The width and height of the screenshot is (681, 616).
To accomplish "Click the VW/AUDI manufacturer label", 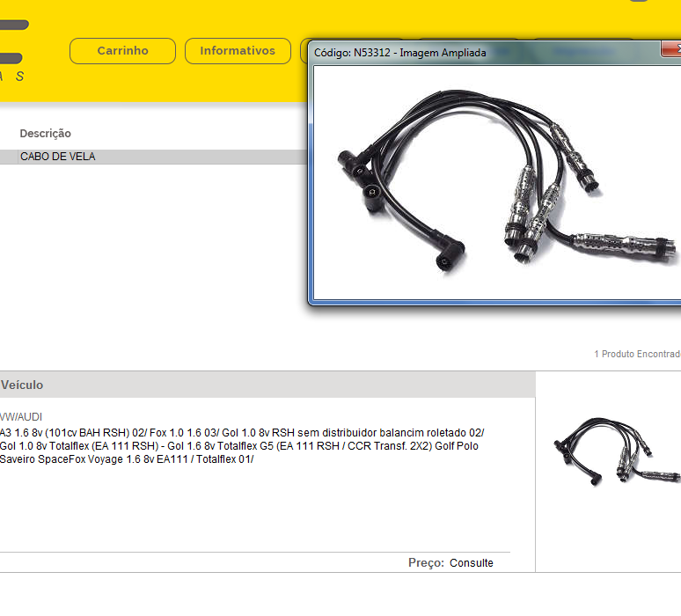I will (21, 416).
